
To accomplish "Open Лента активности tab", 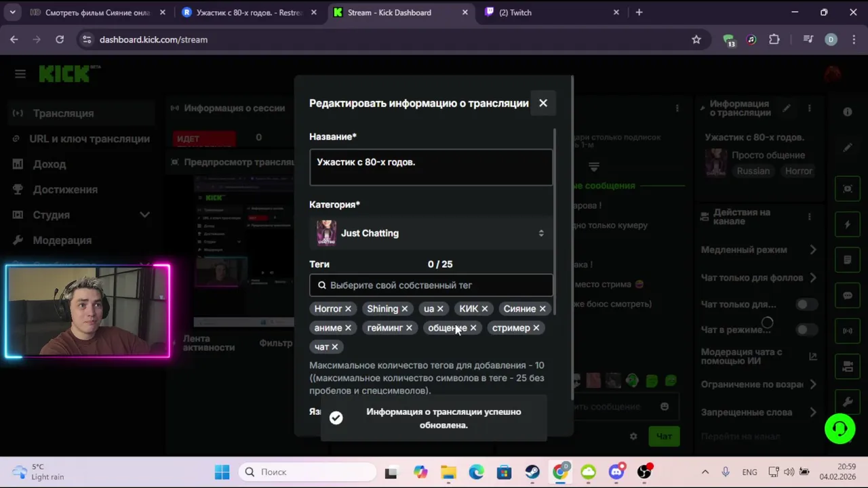I will [209, 343].
